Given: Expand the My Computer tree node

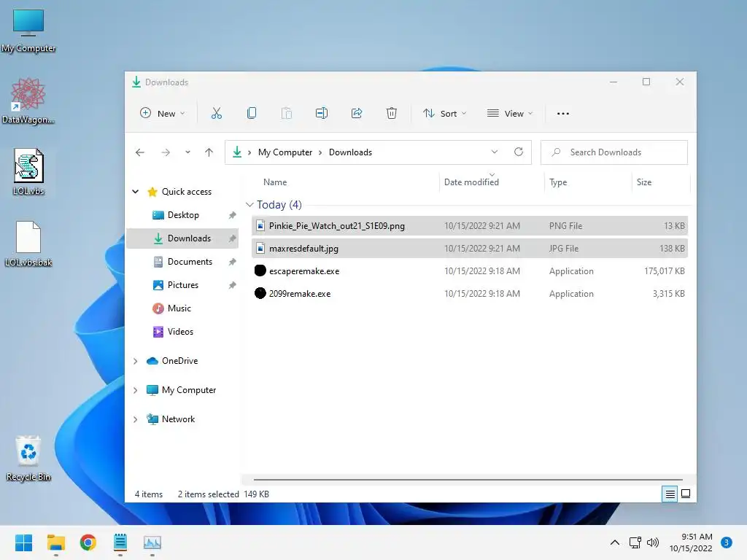Looking at the screenshot, I should click(x=135, y=391).
